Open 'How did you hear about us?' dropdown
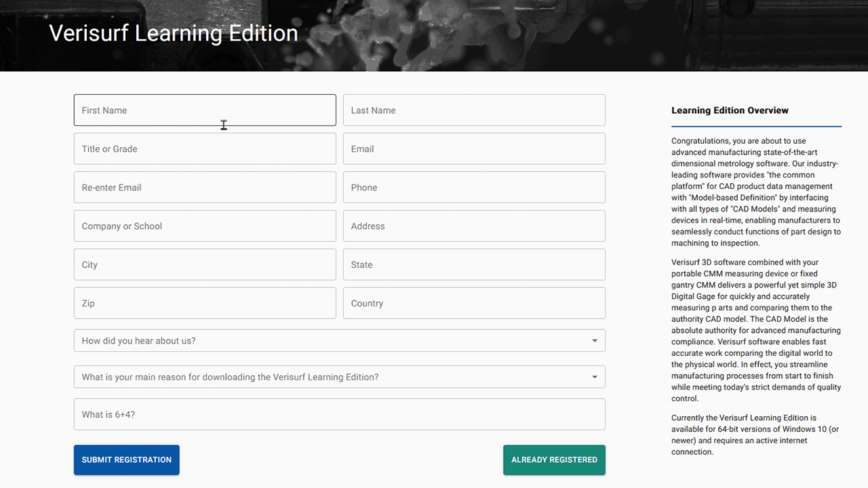Screen dimensions: 868x488 (340, 340)
